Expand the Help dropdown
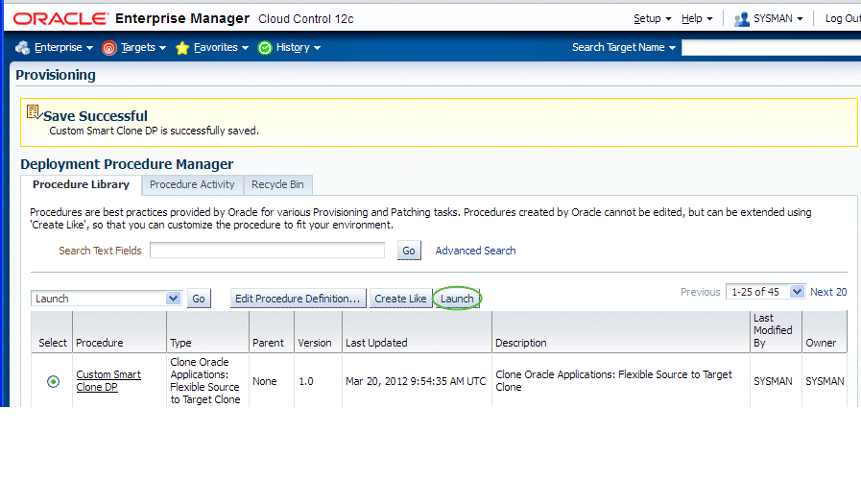Screen dimensions: 861x504 697,18
